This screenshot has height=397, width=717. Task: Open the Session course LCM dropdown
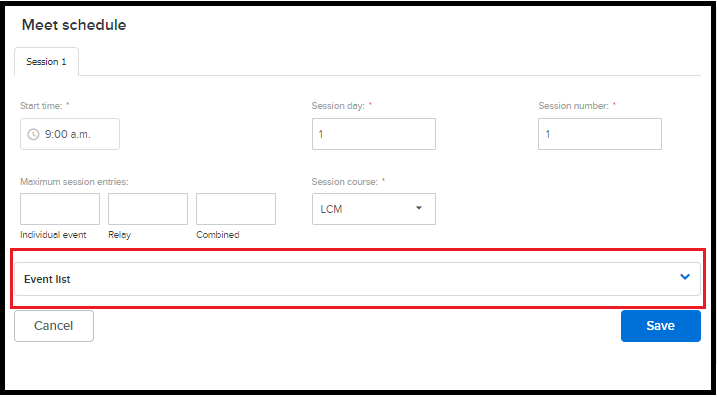tap(374, 209)
